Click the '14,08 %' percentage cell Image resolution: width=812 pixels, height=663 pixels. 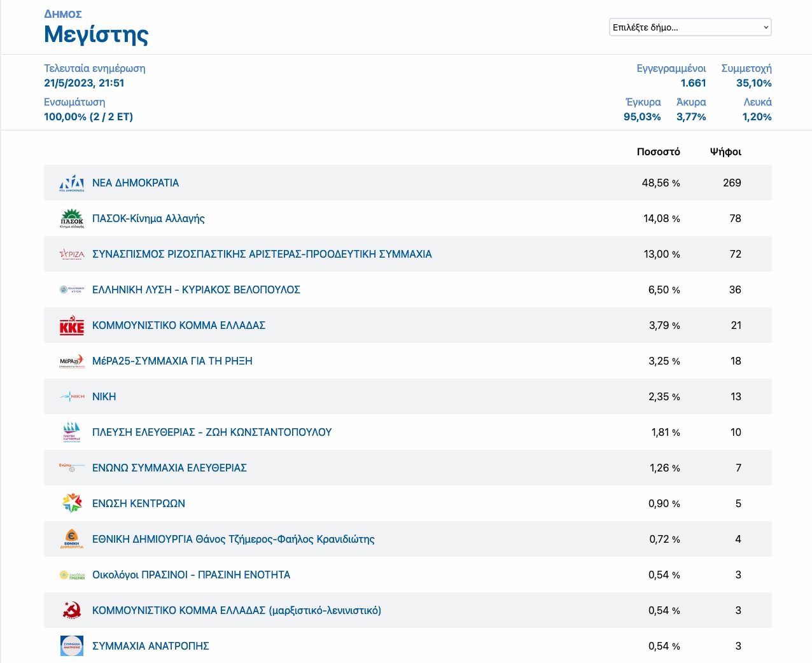click(x=662, y=218)
